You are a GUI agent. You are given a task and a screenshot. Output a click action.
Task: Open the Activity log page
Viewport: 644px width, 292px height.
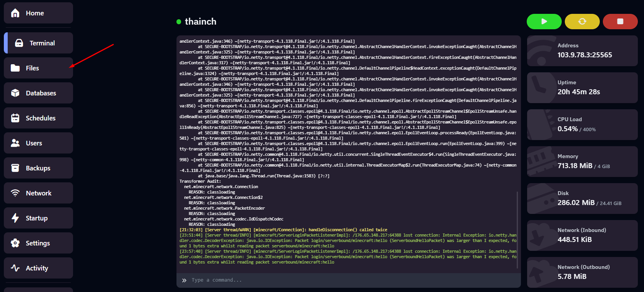click(x=37, y=268)
